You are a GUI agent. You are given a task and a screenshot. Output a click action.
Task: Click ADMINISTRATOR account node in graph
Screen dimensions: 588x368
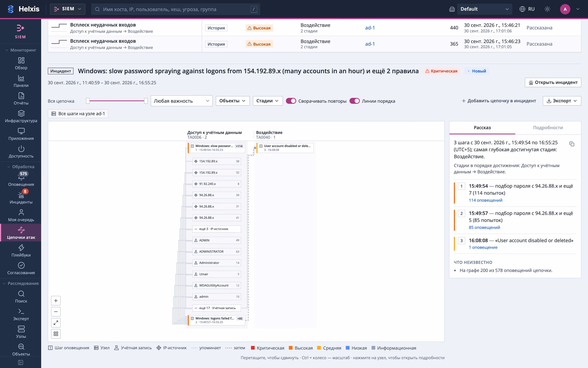coord(217,251)
